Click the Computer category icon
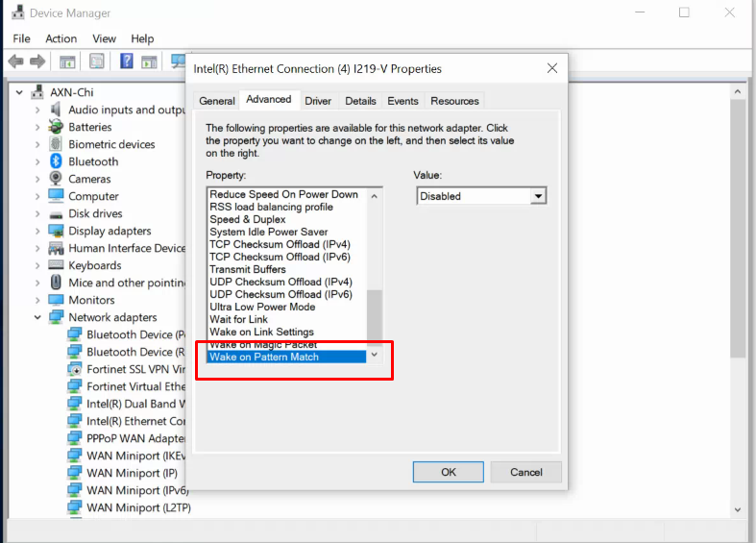The image size is (756, 543). pyautogui.click(x=56, y=196)
